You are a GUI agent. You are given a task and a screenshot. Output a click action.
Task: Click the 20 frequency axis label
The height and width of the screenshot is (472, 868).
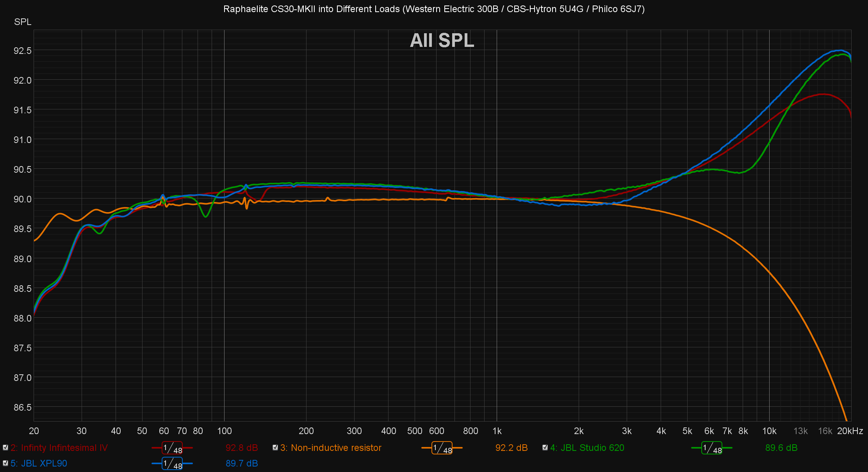34,431
